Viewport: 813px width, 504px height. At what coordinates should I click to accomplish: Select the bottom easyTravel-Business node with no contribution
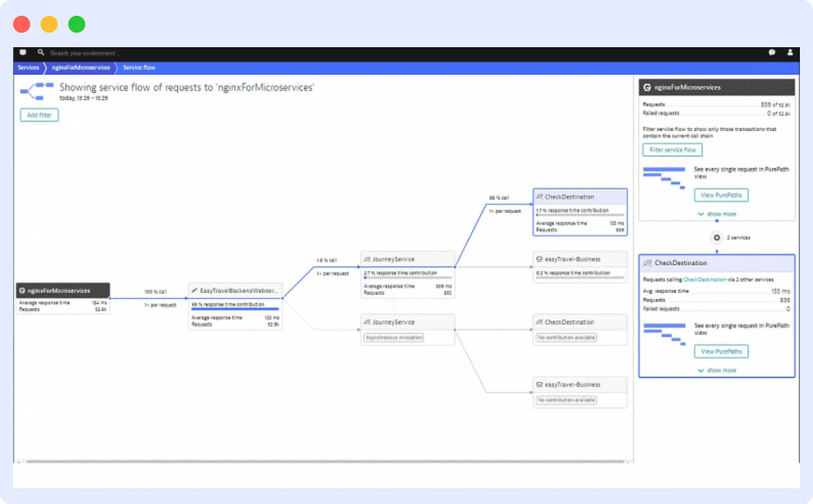click(x=580, y=393)
